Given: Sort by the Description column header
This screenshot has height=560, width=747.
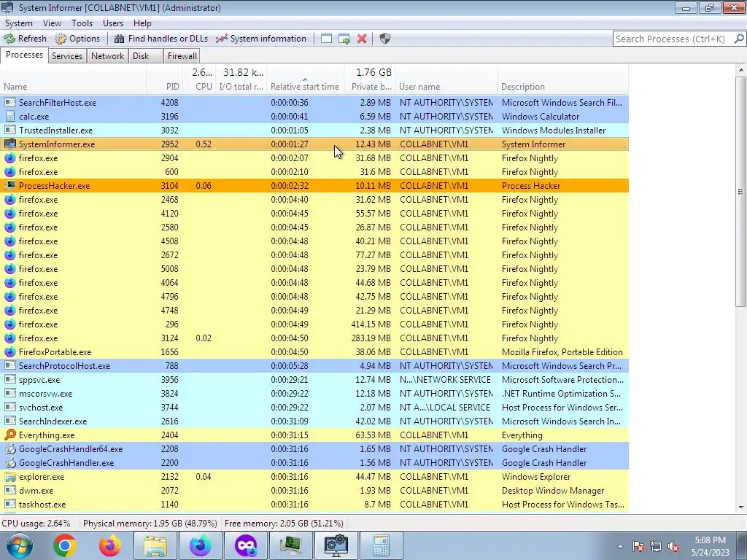Looking at the screenshot, I should [x=562, y=80].
